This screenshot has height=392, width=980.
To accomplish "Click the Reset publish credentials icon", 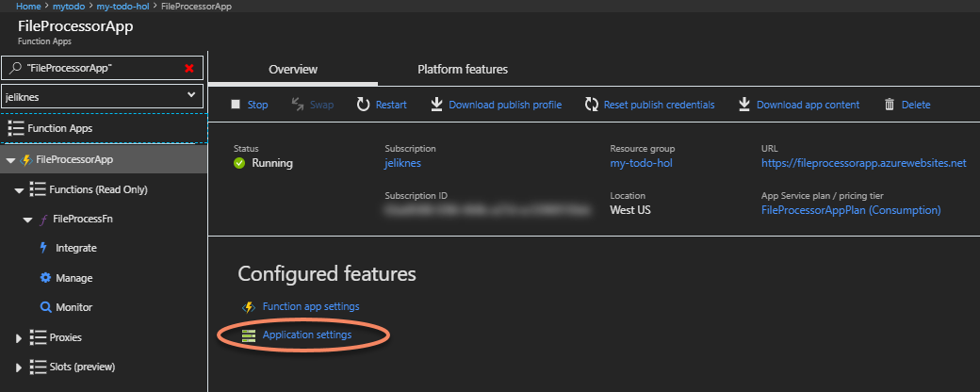I will click(591, 105).
